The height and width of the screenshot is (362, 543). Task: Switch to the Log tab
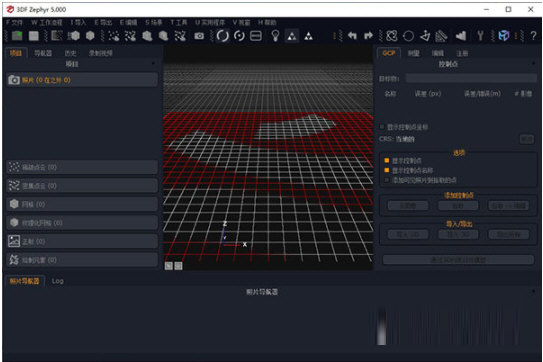coord(57,281)
